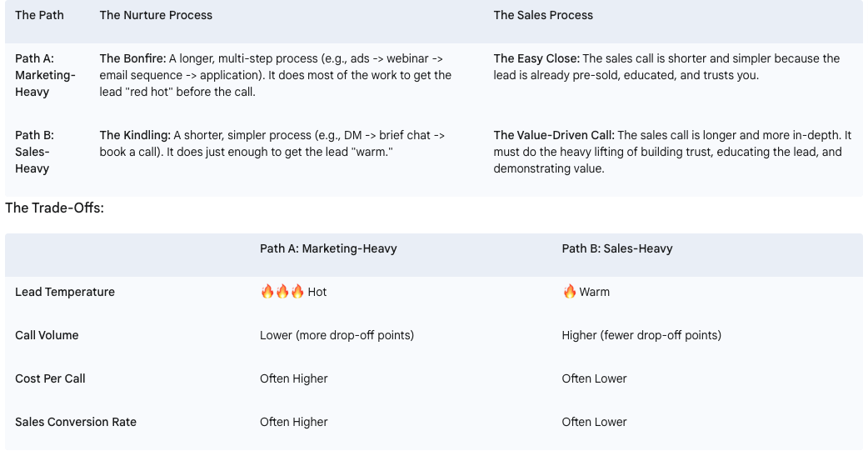Viewport: 868px width, 451px height.
Task: Click "Often Higher" in the Sales Conversion Rate row
Action: [293, 422]
